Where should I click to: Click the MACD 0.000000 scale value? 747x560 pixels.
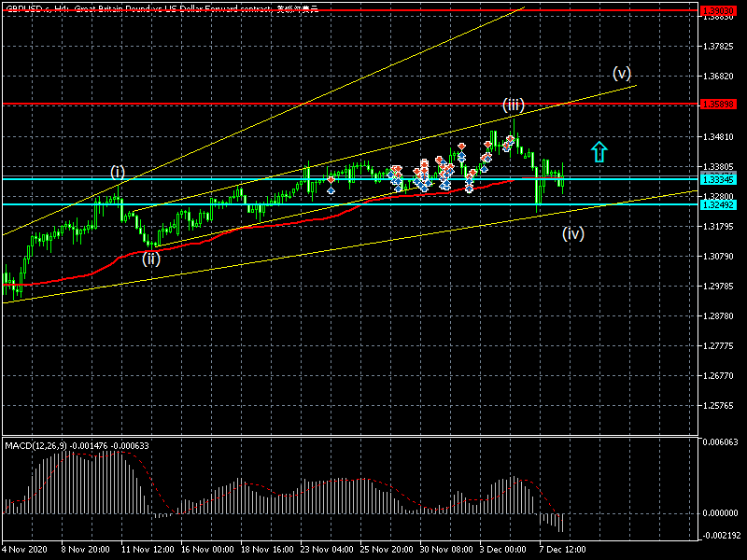[722, 513]
